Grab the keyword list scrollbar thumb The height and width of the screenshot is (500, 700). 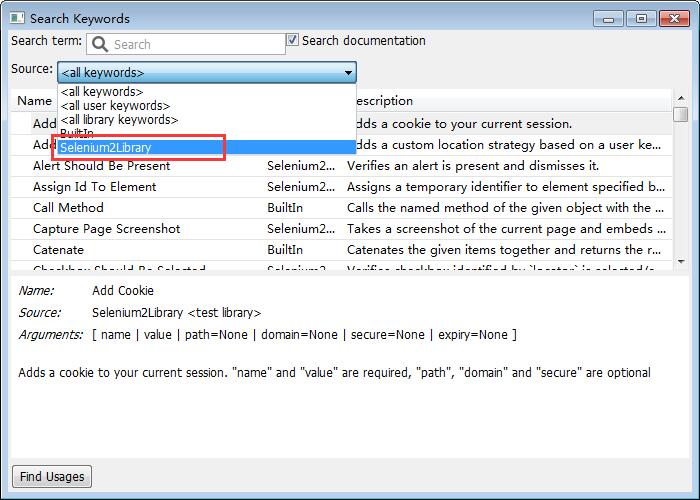pos(681,113)
